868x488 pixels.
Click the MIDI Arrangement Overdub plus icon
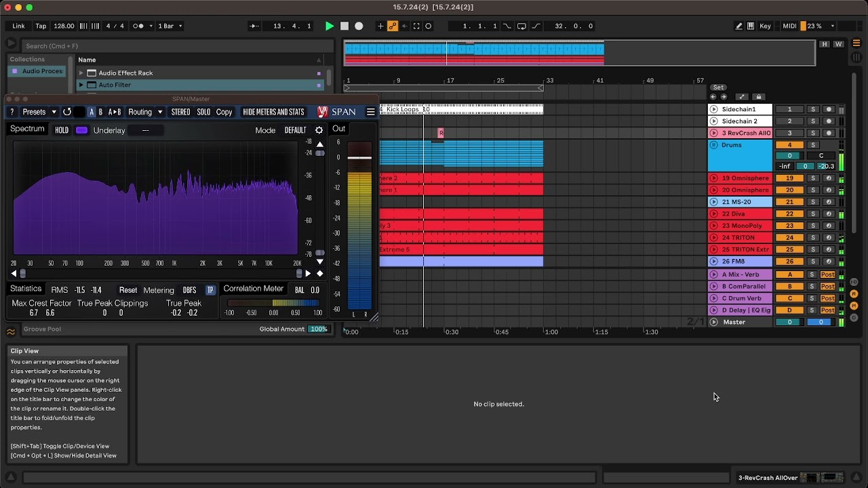380,26
